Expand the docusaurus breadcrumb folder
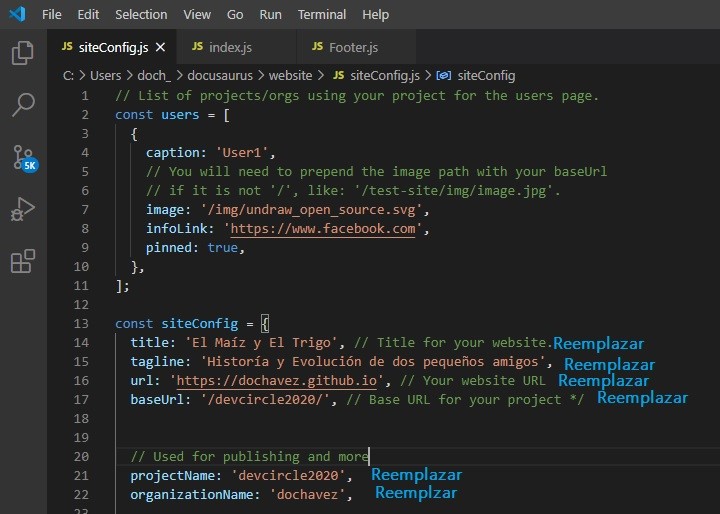720x514 pixels. tap(219, 75)
